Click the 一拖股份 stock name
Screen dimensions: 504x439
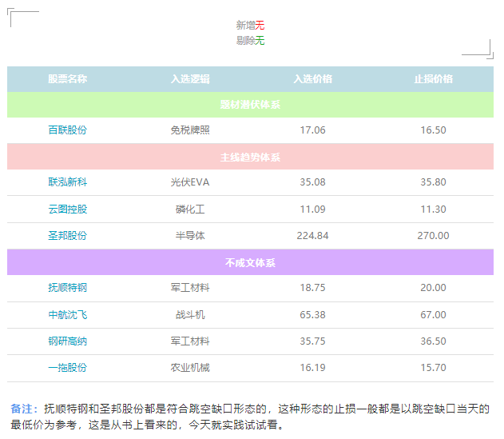(x=68, y=367)
